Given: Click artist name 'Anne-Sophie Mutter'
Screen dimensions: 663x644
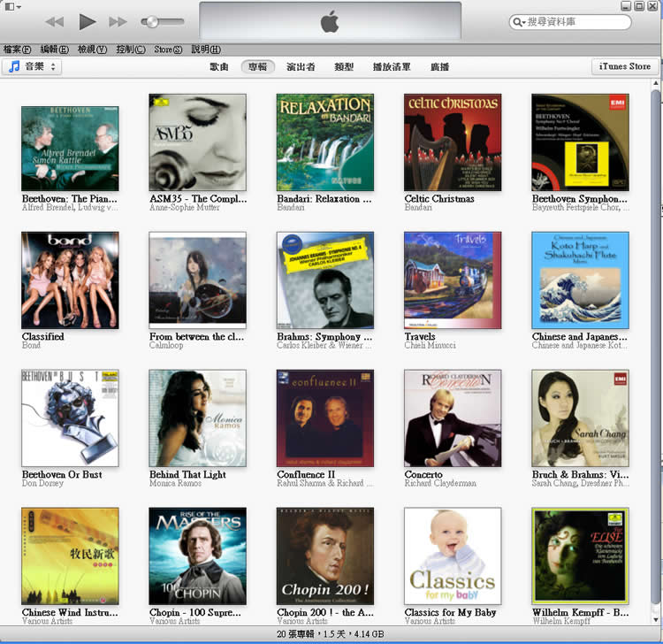Looking at the screenshot, I should [x=185, y=207].
